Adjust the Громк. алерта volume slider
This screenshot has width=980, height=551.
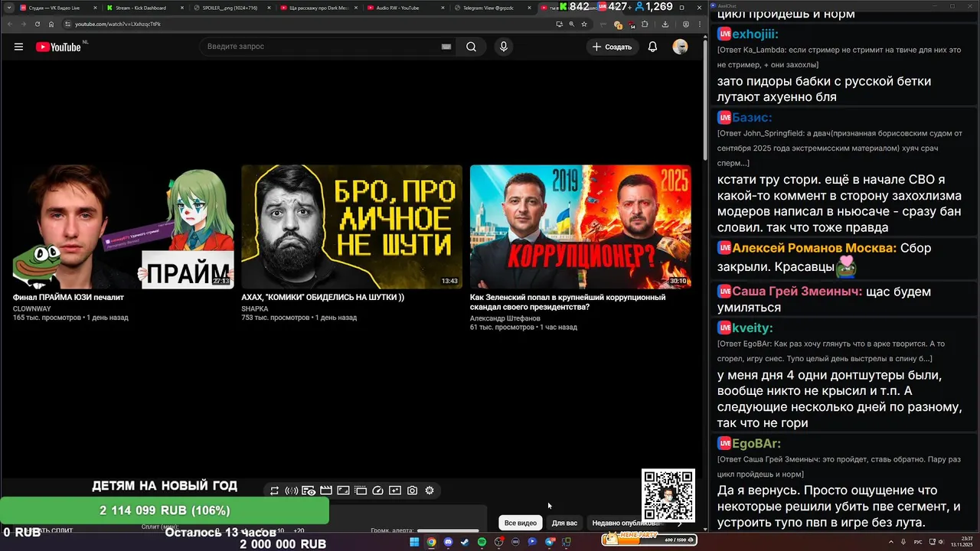448,530
